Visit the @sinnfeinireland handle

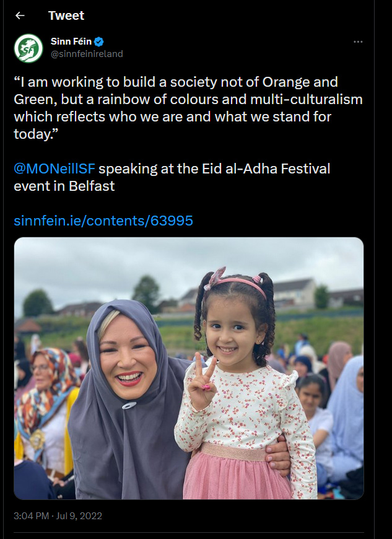[87, 54]
